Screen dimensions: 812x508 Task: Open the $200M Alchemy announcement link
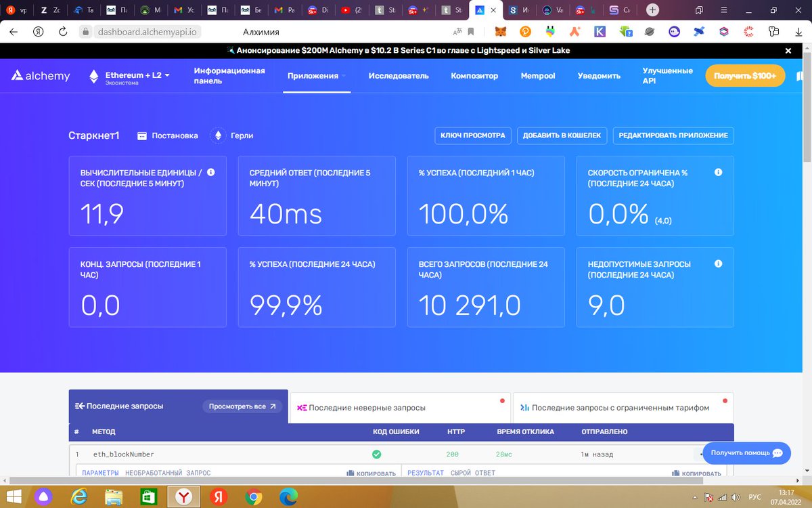[399, 51]
